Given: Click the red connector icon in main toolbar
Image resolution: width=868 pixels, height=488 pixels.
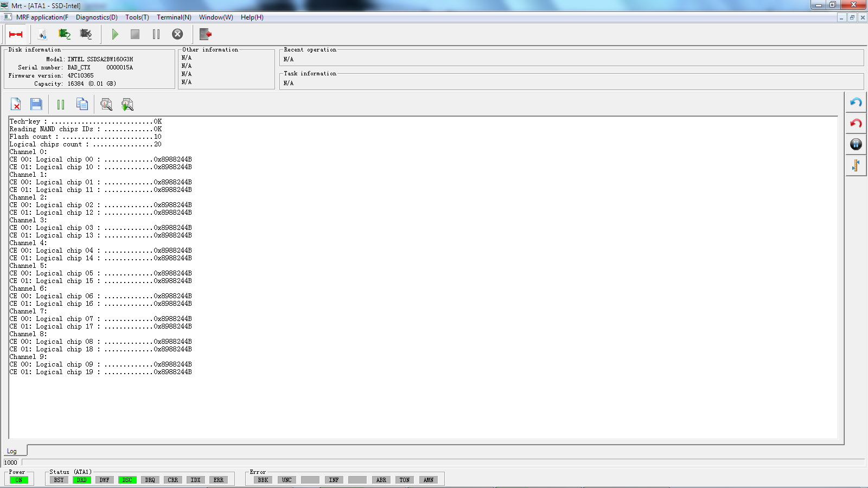Looking at the screenshot, I should coord(16,34).
